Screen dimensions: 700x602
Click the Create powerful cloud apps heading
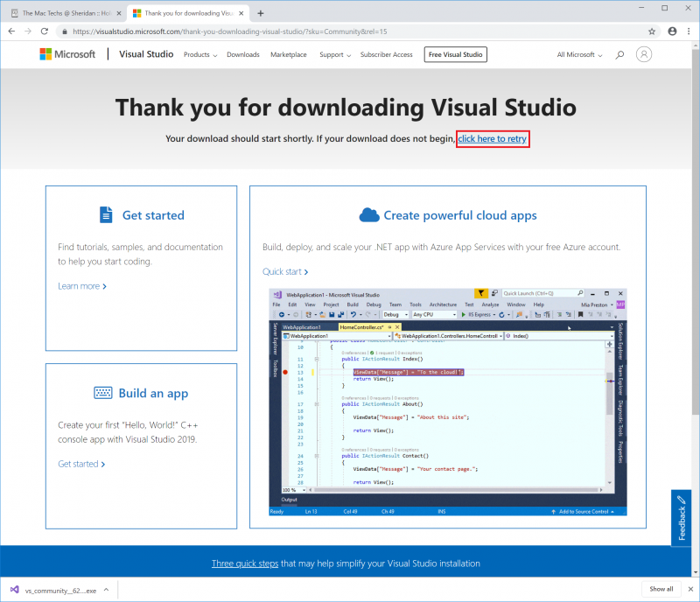click(x=460, y=216)
